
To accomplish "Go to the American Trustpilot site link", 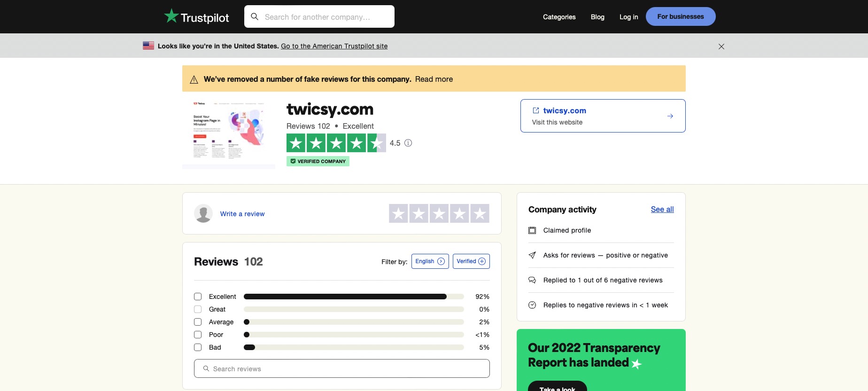I will 334,46.
